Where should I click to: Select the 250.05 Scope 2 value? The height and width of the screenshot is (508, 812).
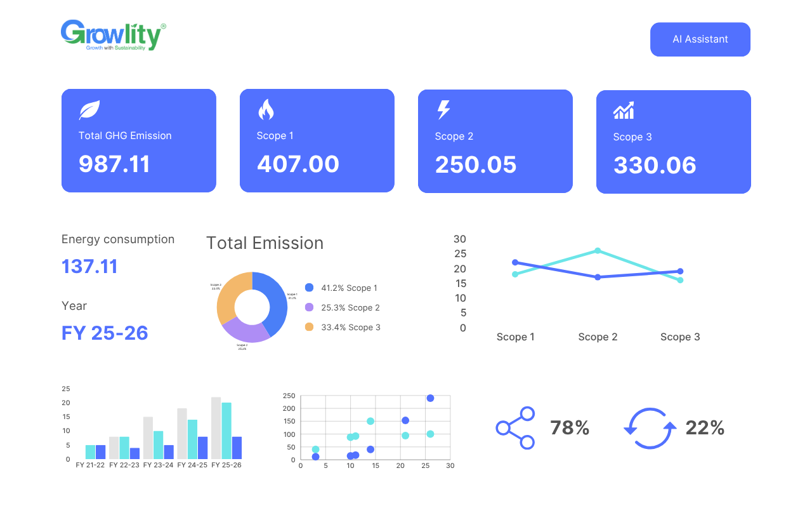(476, 164)
